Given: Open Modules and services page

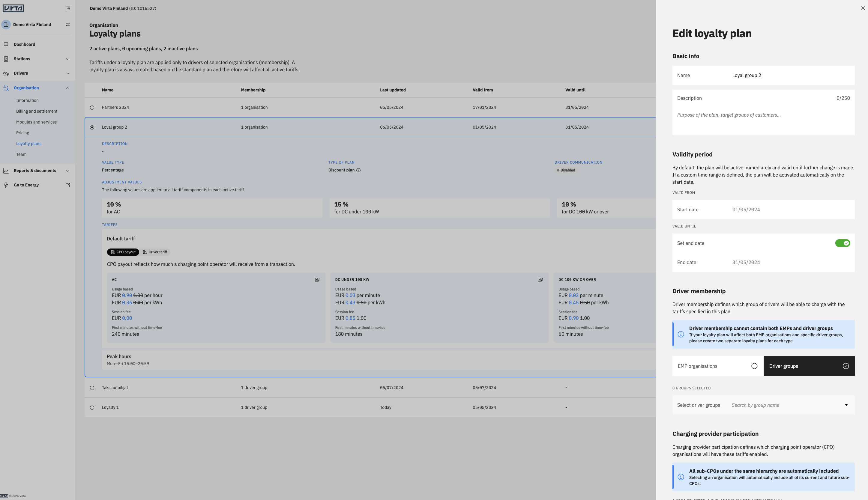Looking at the screenshot, I should (36, 122).
